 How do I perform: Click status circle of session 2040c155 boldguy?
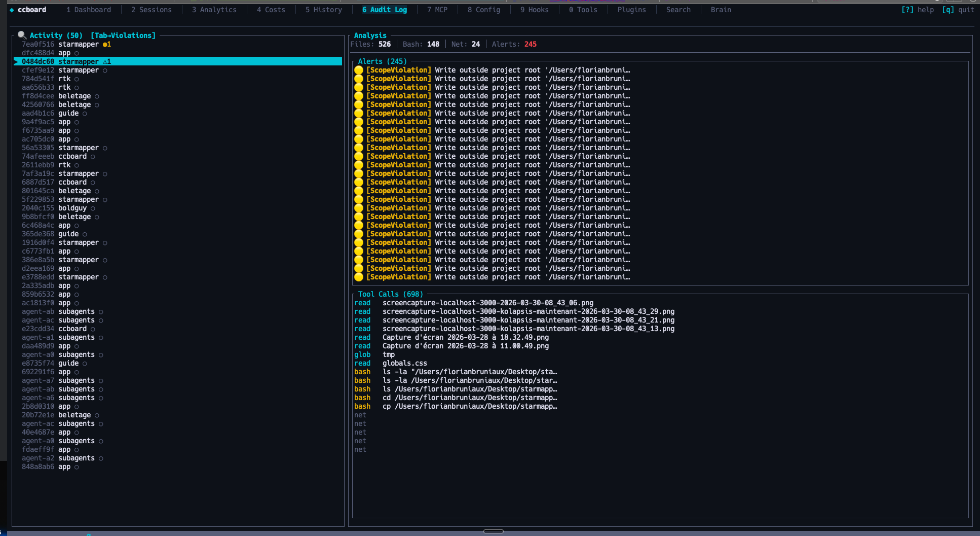point(93,208)
